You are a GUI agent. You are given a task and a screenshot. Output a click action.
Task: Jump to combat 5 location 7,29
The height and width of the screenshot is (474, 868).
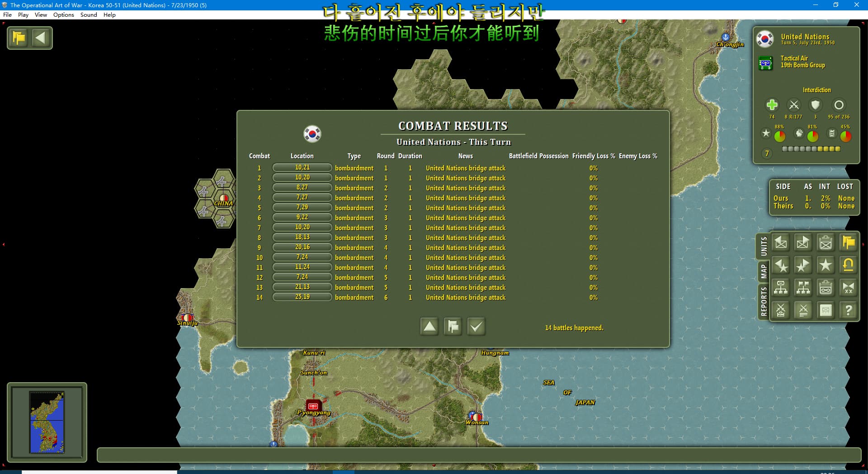302,208
